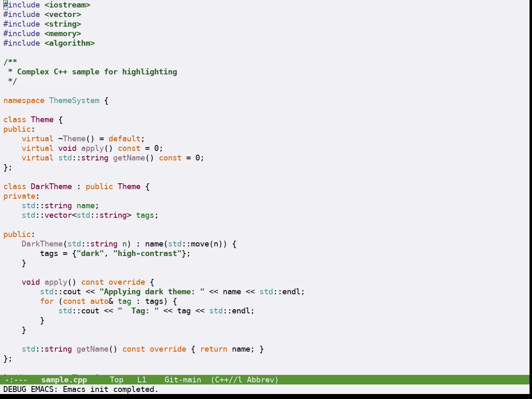The height and width of the screenshot is (399, 532).
Task: Click 'virtual void apply() const = 0;' line
Action: point(92,148)
